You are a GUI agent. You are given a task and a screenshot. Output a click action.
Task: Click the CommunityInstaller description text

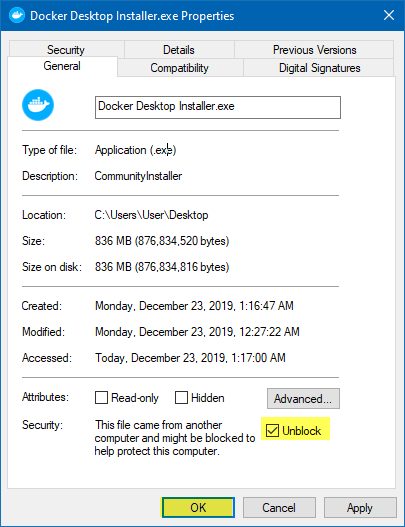point(138,176)
